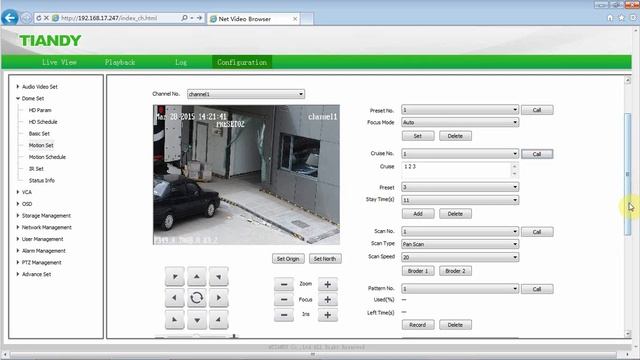Open the Channel No. dropdown
Viewport: 640px width, 360px height.
[x=246, y=94]
